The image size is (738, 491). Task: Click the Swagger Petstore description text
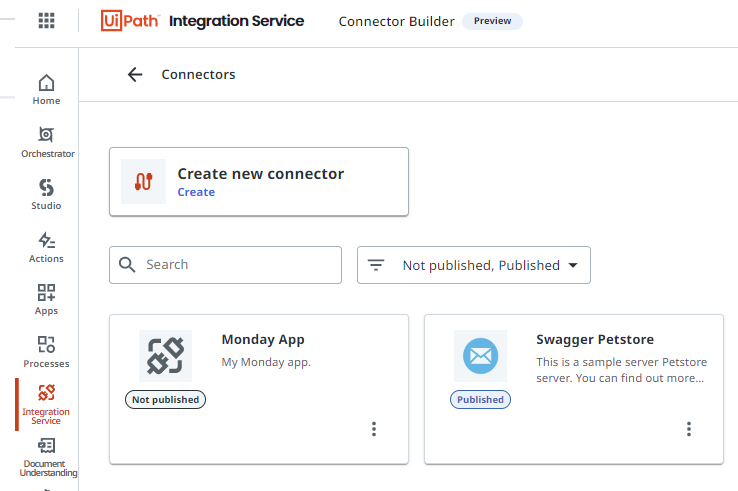(x=622, y=370)
